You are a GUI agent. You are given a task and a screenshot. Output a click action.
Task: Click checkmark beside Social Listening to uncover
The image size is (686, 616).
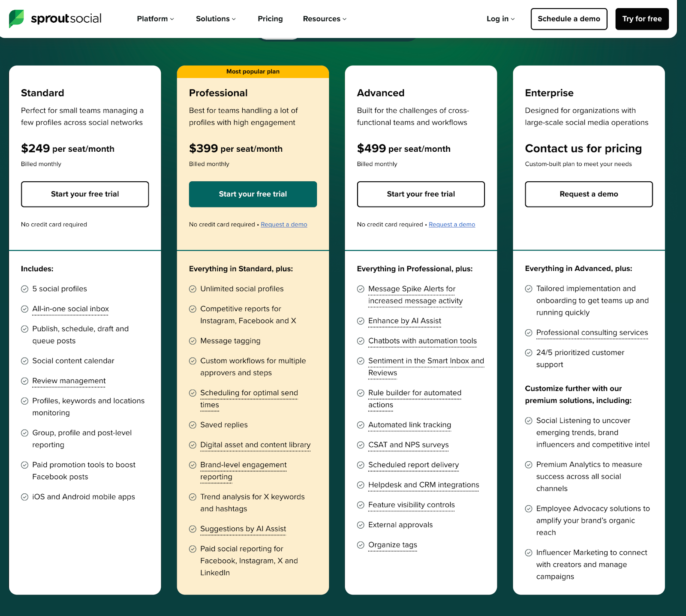coord(529,421)
